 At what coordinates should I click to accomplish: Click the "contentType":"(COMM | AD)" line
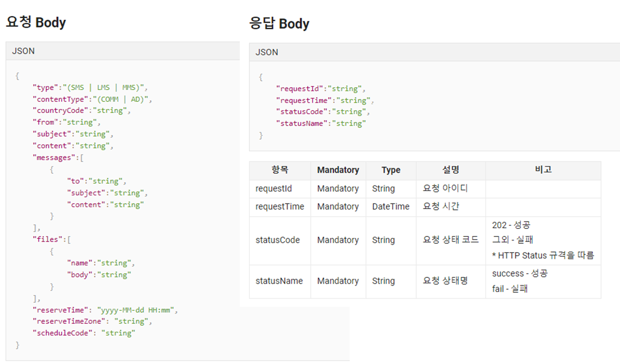[x=92, y=99]
